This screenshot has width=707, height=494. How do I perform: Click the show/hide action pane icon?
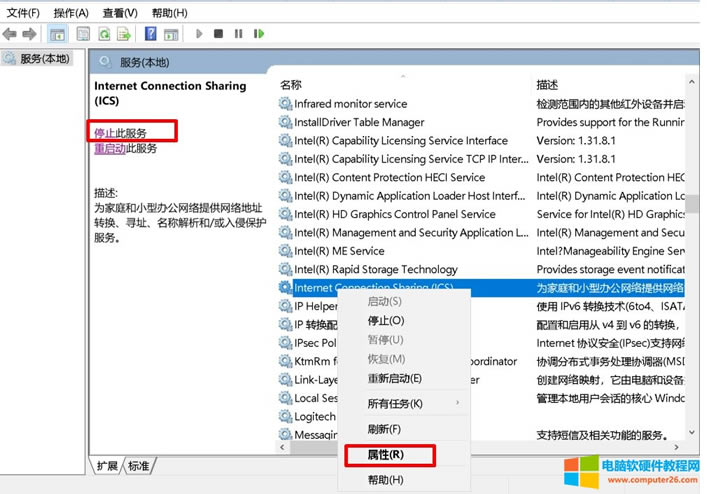click(171, 34)
